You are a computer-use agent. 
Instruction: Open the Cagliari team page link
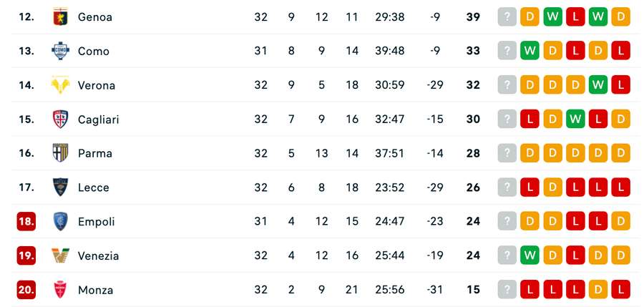coord(98,120)
